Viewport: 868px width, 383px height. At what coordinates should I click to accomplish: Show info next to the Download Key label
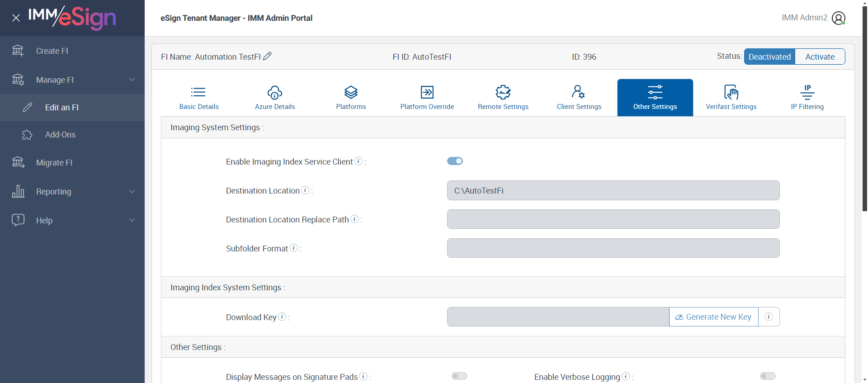click(282, 317)
